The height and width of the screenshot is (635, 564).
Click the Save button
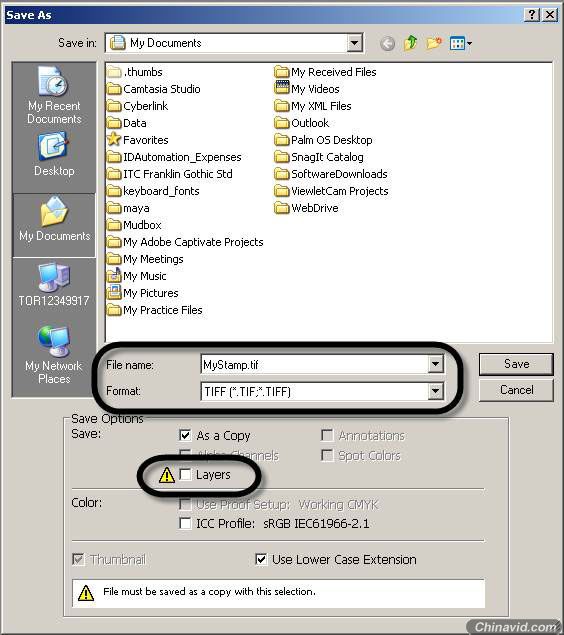click(x=516, y=364)
